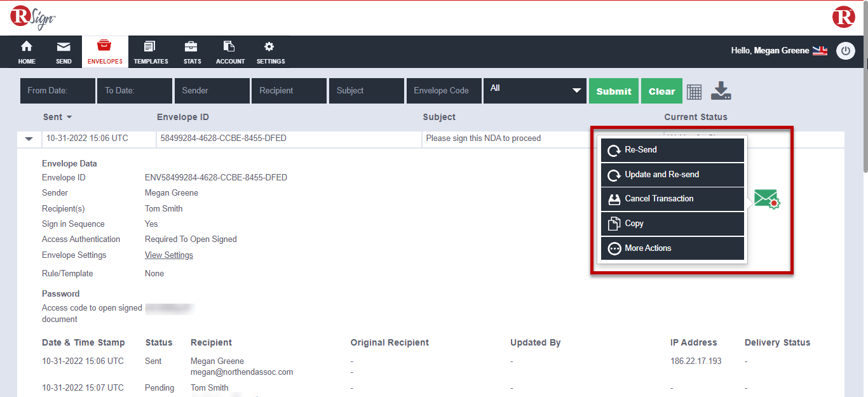Open the Stats briefcase icon
This screenshot has width=868, height=397.
click(x=192, y=52)
